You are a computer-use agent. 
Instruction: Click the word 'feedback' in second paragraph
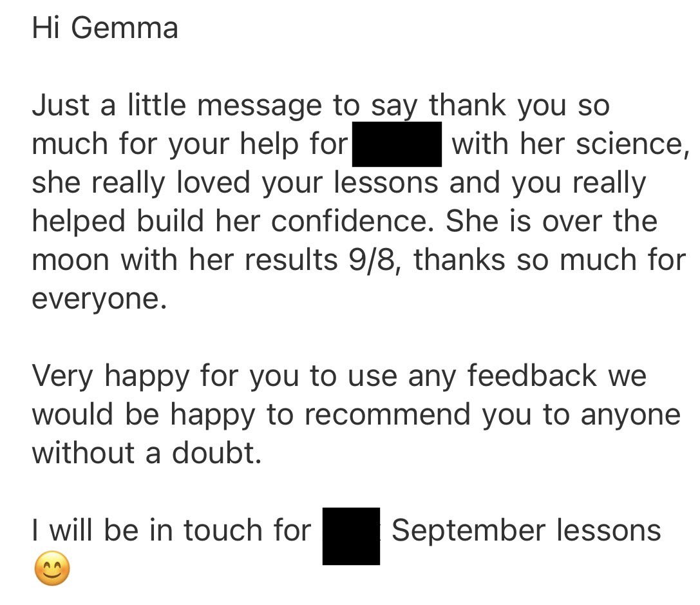(x=532, y=376)
